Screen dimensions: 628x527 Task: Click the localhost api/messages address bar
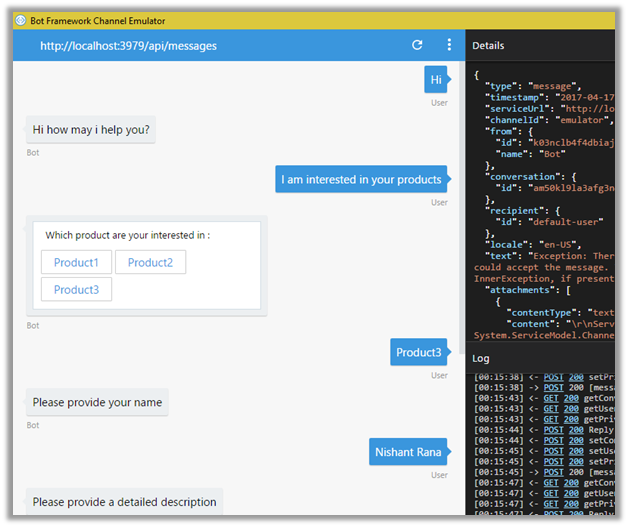click(x=128, y=46)
